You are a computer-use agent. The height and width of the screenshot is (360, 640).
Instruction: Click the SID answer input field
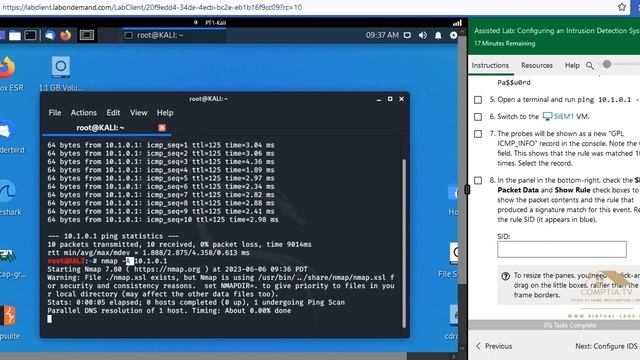[x=562, y=249]
